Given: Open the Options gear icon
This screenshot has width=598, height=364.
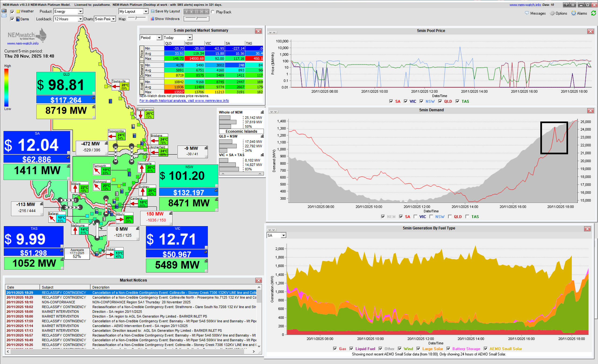Looking at the screenshot, I should pos(552,13).
